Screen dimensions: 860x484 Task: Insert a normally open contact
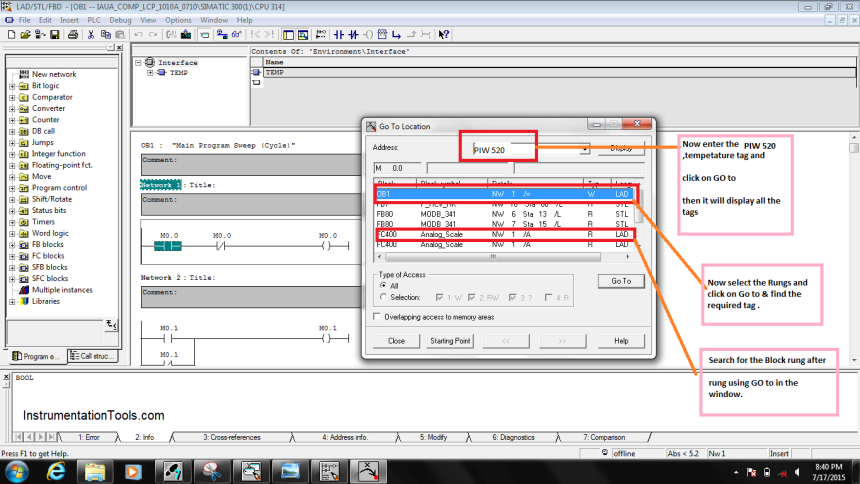[339, 35]
